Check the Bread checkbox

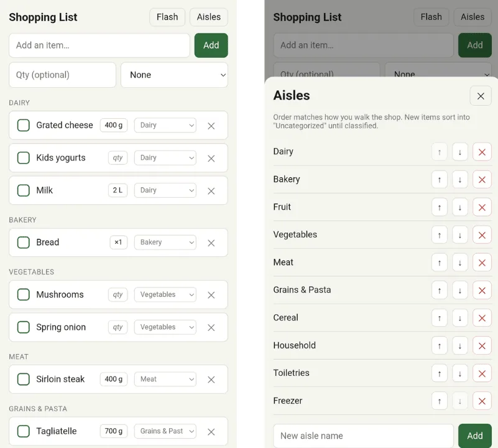24,242
